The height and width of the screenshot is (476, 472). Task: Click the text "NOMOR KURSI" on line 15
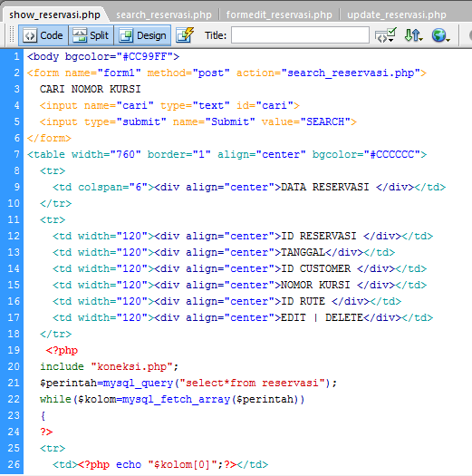coord(315,285)
